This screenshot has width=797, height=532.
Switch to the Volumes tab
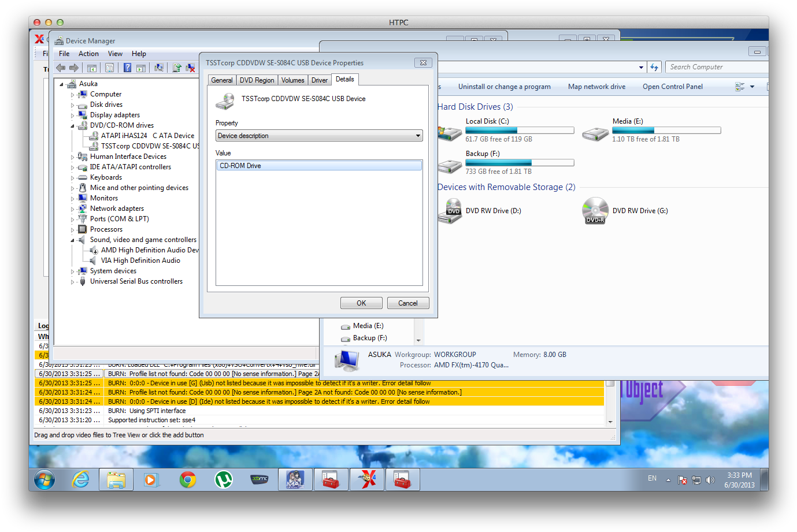click(x=293, y=80)
